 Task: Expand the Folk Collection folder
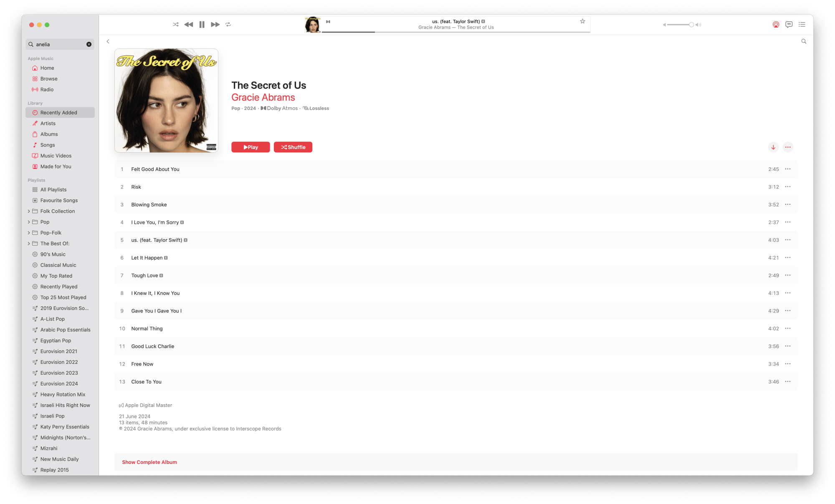(x=29, y=212)
